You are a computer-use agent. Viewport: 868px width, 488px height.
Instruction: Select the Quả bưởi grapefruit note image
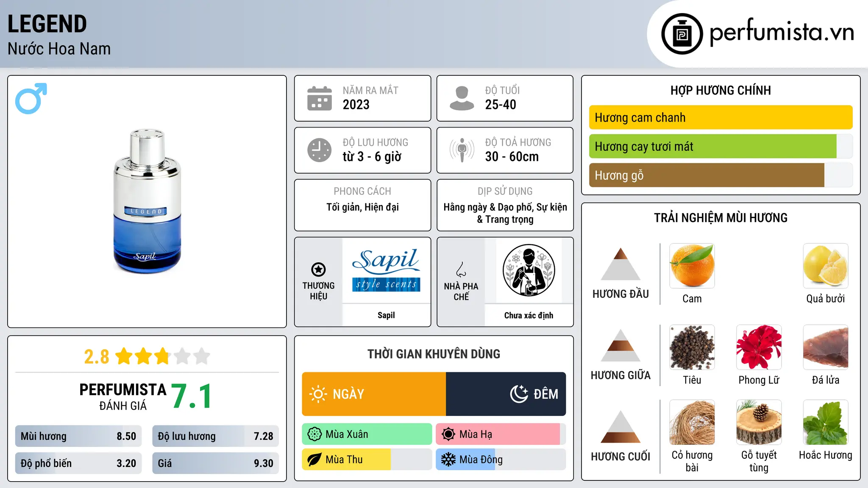coord(826,266)
